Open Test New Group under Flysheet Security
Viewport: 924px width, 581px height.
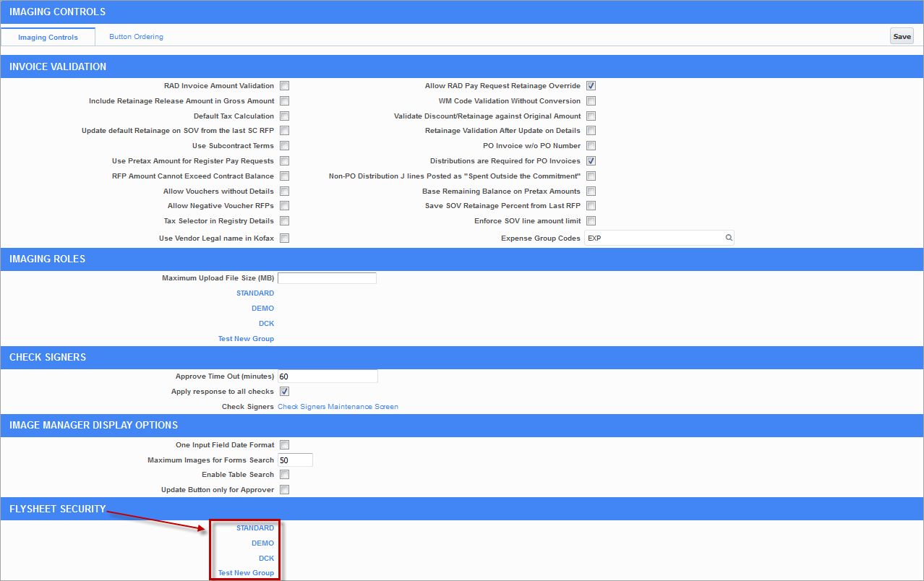point(247,573)
